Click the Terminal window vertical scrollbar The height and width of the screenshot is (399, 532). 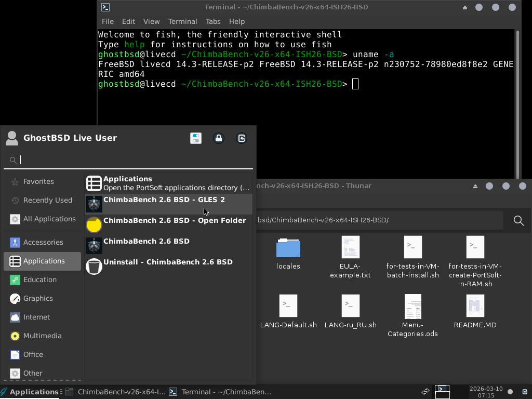click(517, 103)
